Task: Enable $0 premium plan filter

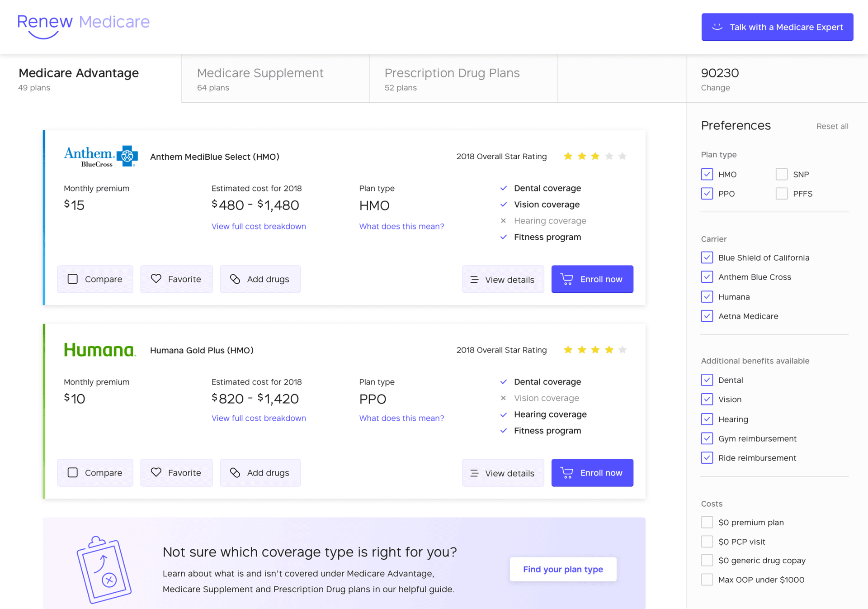Action: click(707, 522)
